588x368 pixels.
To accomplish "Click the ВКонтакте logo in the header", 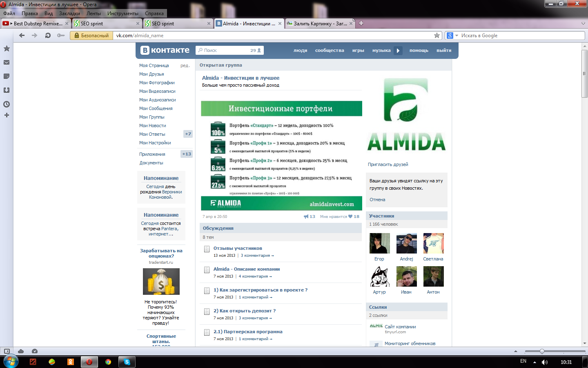I will [165, 50].
